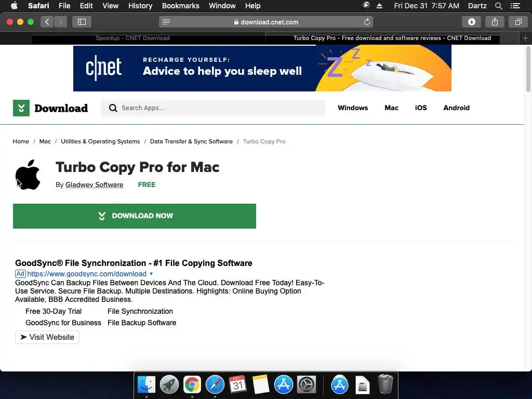The width and height of the screenshot is (532, 399).
Task: Open the History menu
Action: click(140, 6)
